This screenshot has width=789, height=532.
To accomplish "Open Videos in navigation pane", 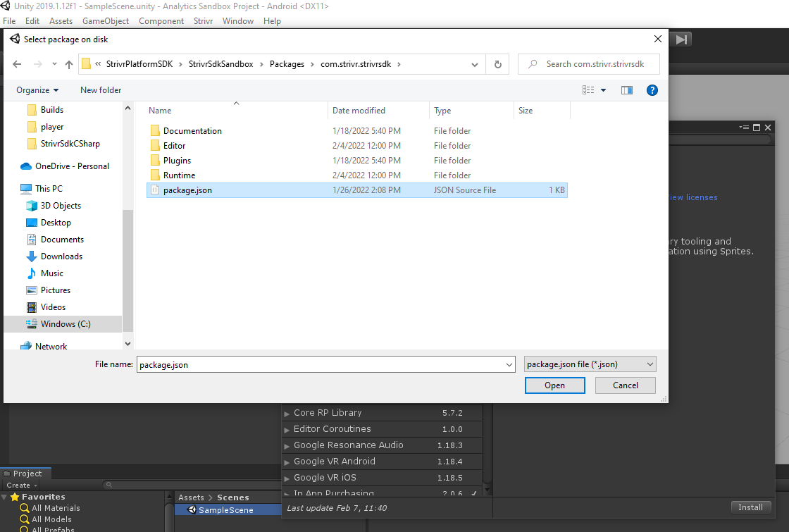I will pyautogui.click(x=53, y=307).
